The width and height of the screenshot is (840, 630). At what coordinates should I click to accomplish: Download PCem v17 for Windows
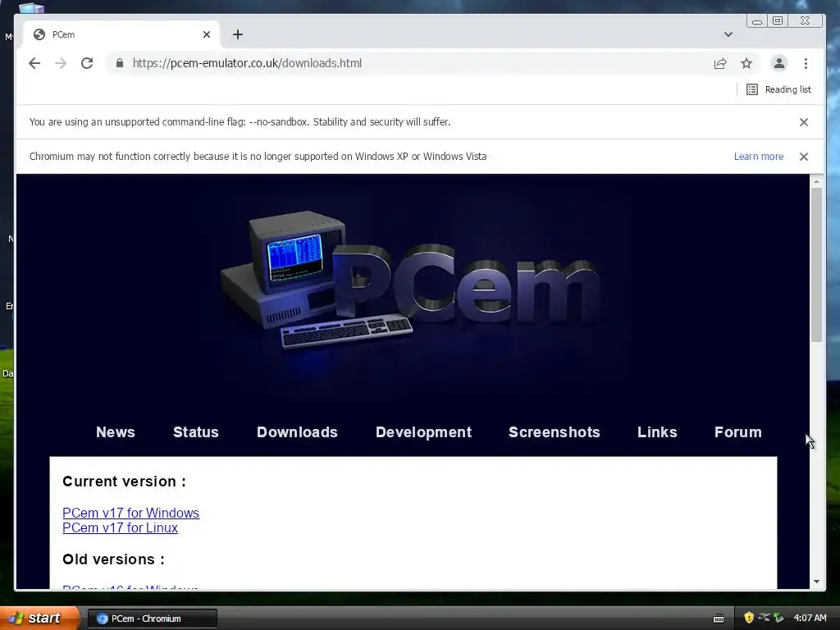[130, 513]
